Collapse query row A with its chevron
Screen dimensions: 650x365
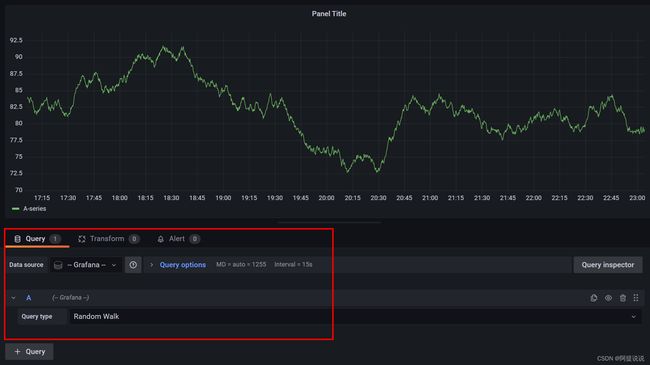tap(13, 298)
